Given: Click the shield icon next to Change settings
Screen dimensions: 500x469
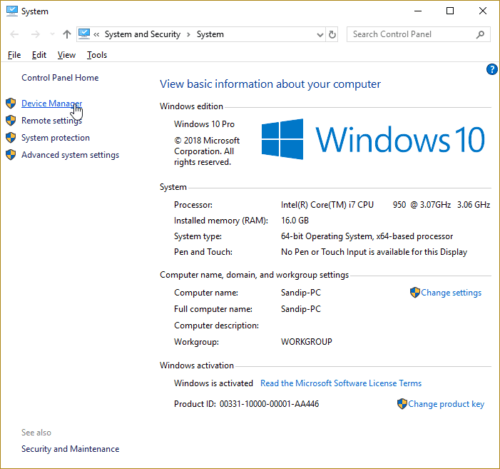Looking at the screenshot, I should 415,292.
